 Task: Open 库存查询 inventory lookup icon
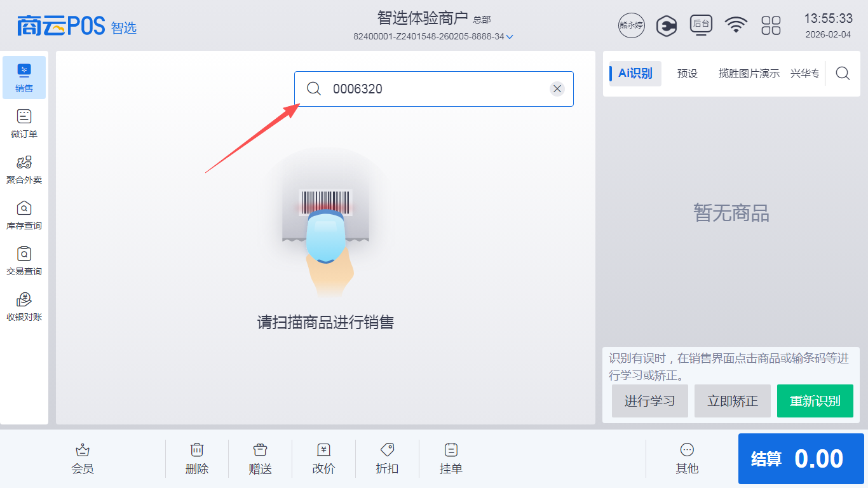[24, 215]
